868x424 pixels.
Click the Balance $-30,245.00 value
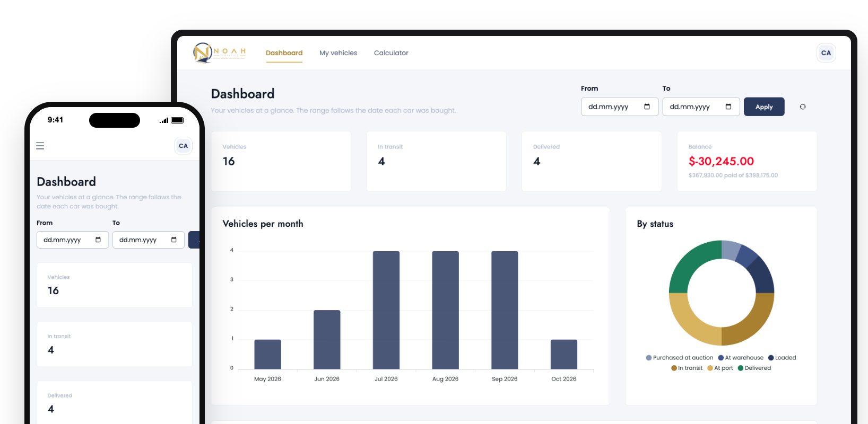pyautogui.click(x=721, y=161)
